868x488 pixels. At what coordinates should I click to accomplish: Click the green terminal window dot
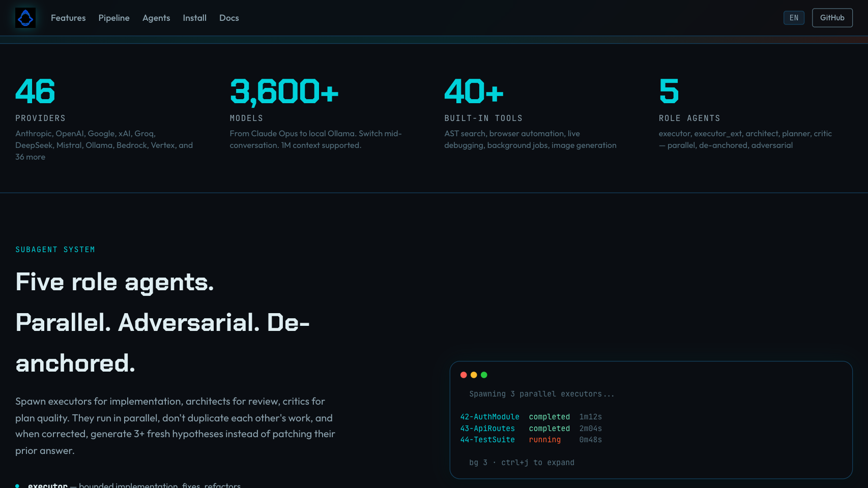(x=484, y=375)
